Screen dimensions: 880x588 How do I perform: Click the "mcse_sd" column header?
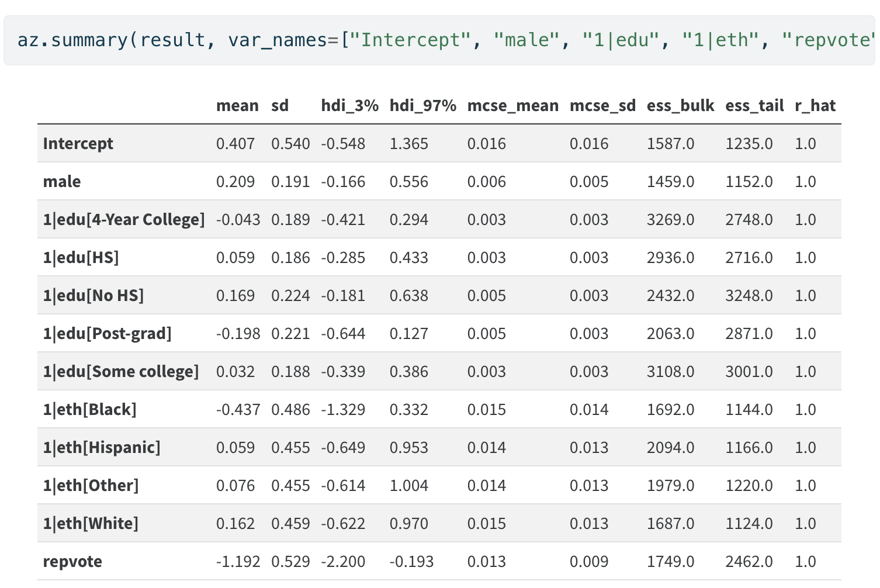[602, 106]
